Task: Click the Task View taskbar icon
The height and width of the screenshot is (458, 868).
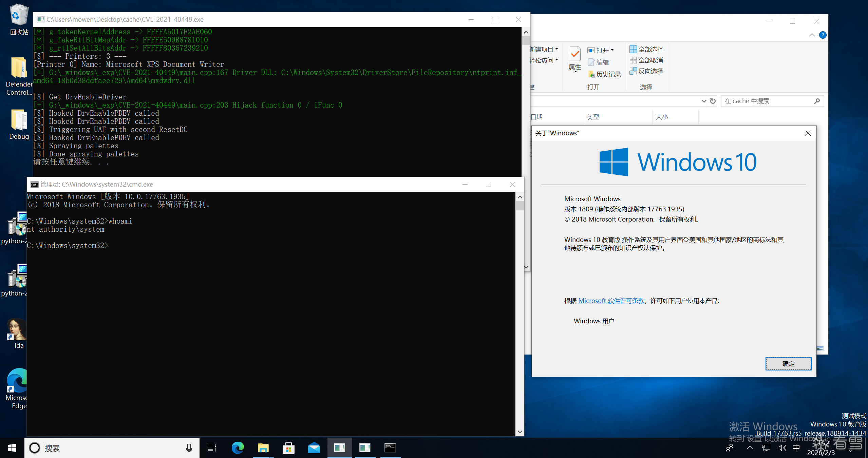Action: pos(212,448)
